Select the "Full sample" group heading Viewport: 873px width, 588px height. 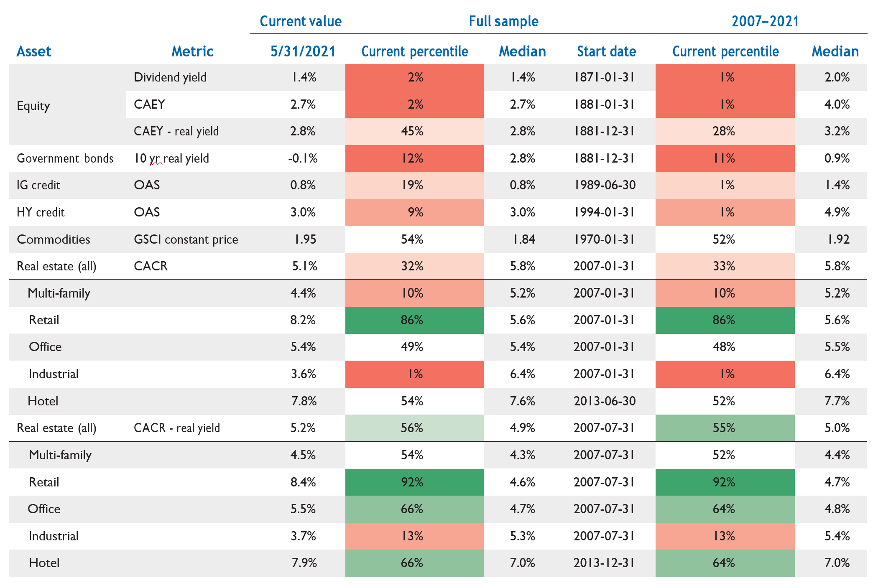pyautogui.click(x=503, y=21)
